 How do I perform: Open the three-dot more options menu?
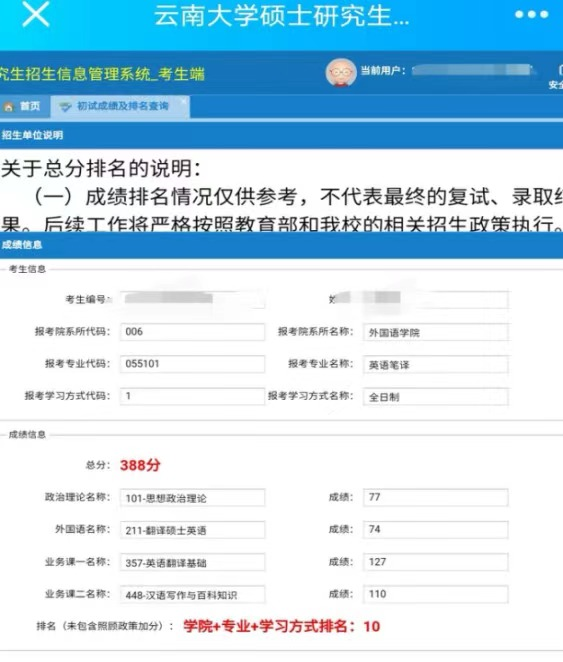click(531, 14)
